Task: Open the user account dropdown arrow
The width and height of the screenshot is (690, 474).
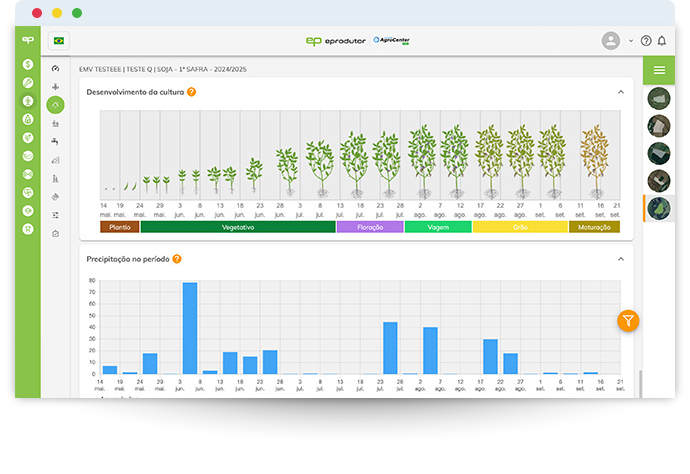Action: (x=630, y=41)
